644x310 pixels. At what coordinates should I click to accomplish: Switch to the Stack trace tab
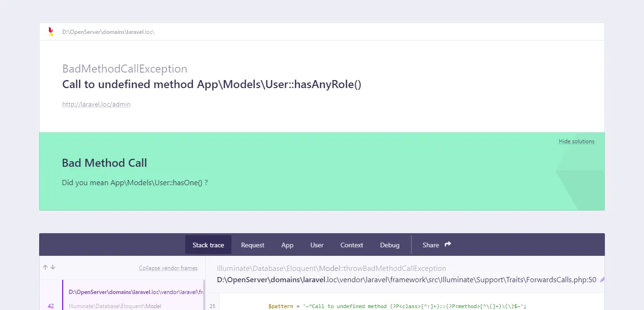(208, 245)
